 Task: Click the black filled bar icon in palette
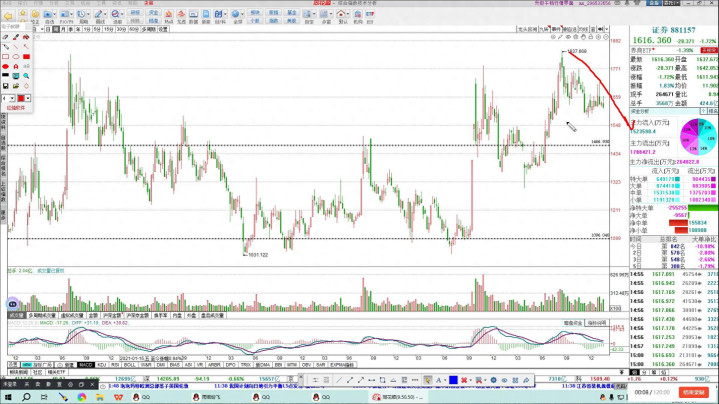[6, 76]
